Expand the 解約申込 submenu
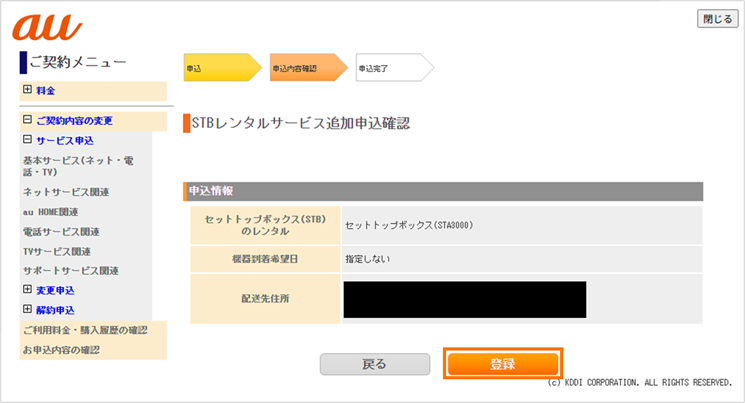The image size is (745, 403). click(27, 310)
